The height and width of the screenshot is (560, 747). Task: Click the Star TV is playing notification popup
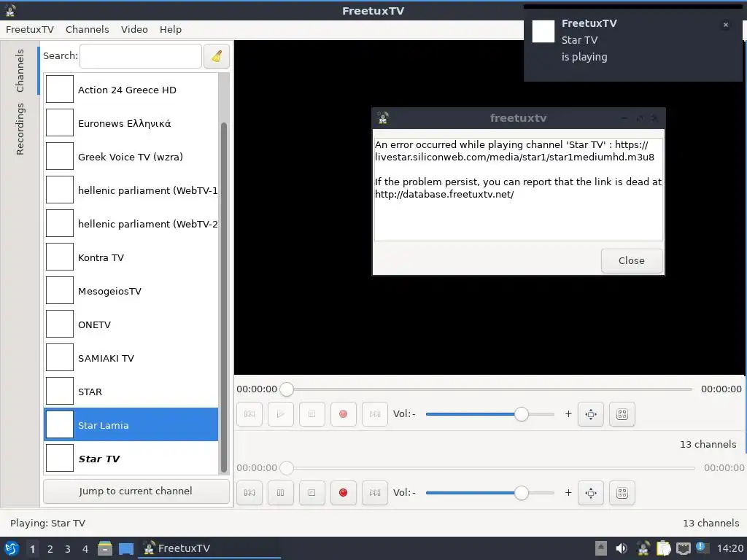(x=632, y=43)
